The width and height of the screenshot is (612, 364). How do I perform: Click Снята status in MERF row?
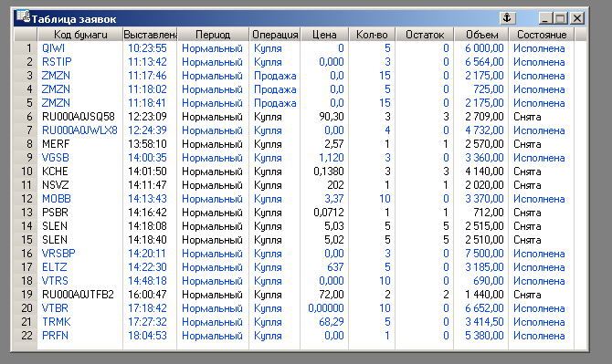tap(527, 144)
